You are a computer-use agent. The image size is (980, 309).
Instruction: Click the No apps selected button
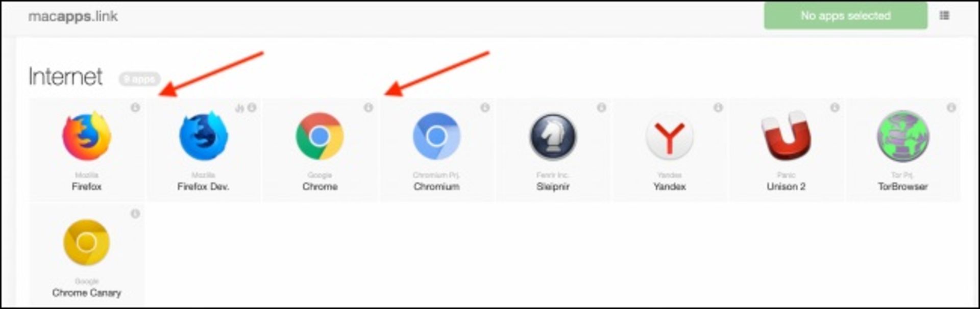tap(846, 16)
